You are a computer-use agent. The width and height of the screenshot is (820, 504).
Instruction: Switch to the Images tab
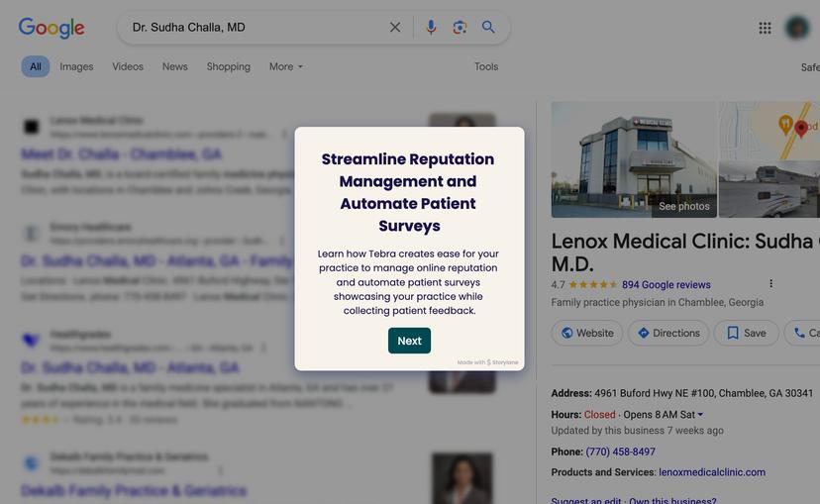point(76,66)
